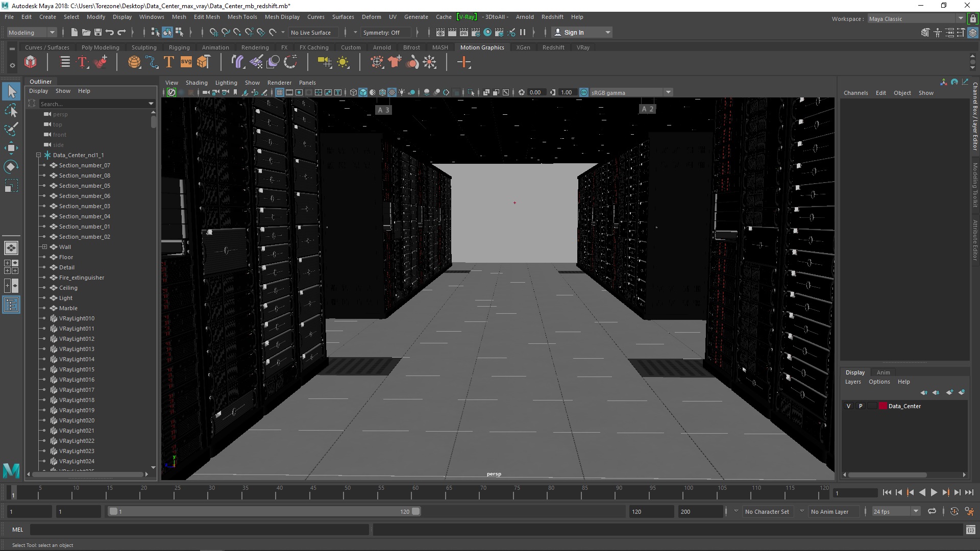Expand the Wall group in Outliner
The image size is (980, 551).
tap(44, 247)
